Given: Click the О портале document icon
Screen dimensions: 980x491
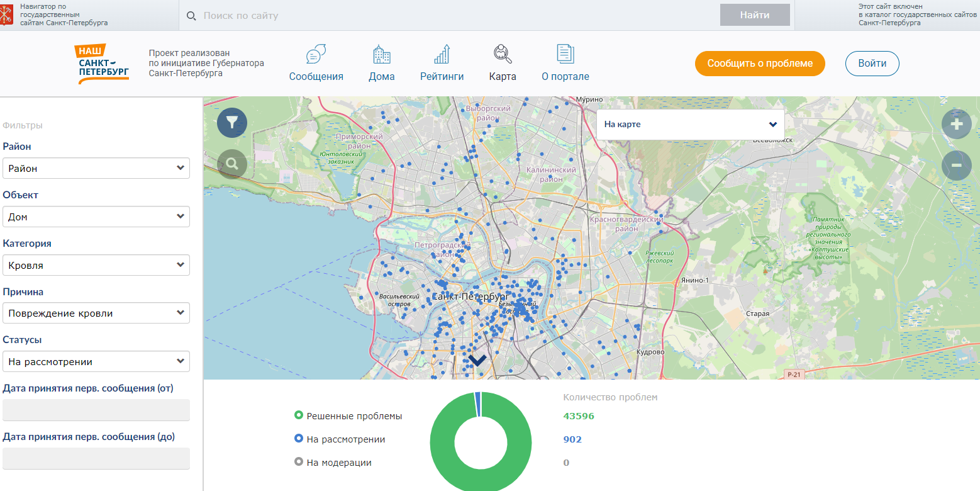Looking at the screenshot, I should [565, 54].
